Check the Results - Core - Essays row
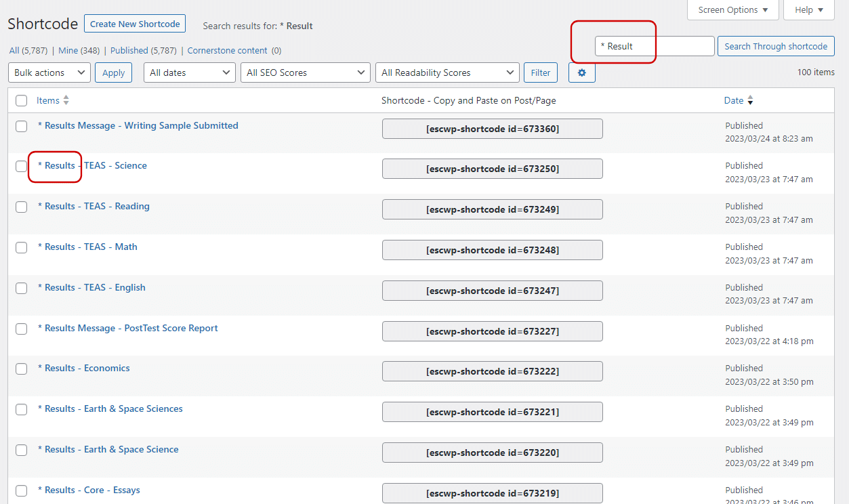This screenshot has width=849, height=504. (x=22, y=490)
